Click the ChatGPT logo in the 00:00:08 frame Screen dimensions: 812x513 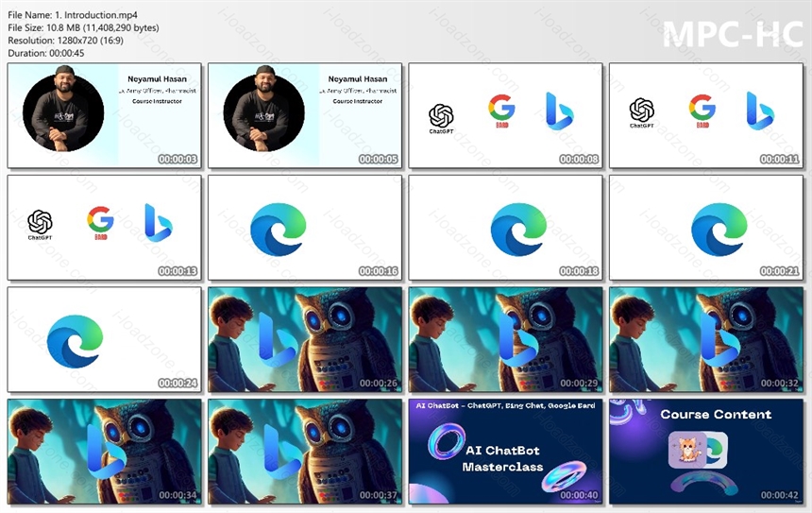point(441,119)
